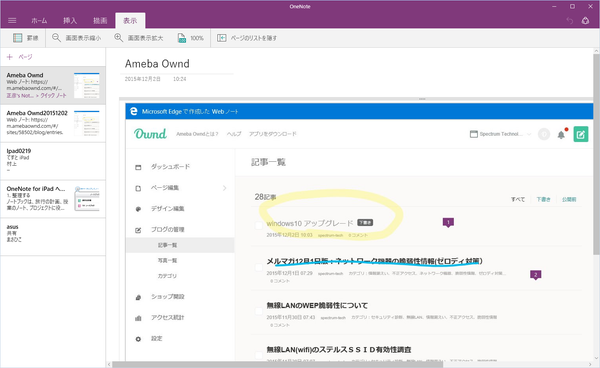Open 無線LANのWEP脆弱性について article
Image resolution: width=600 pixels, height=368 pixels.
click(x=317, y=305)
